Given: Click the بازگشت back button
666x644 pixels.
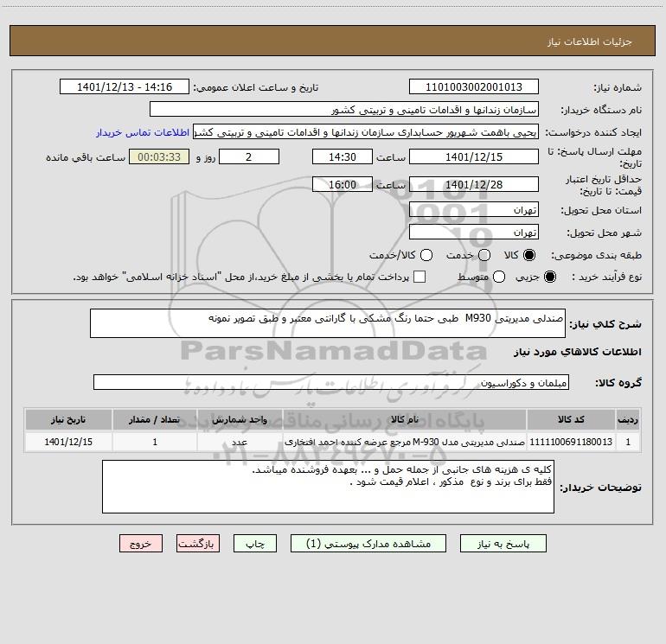Looking at the screenshot, I should [198, 544].
